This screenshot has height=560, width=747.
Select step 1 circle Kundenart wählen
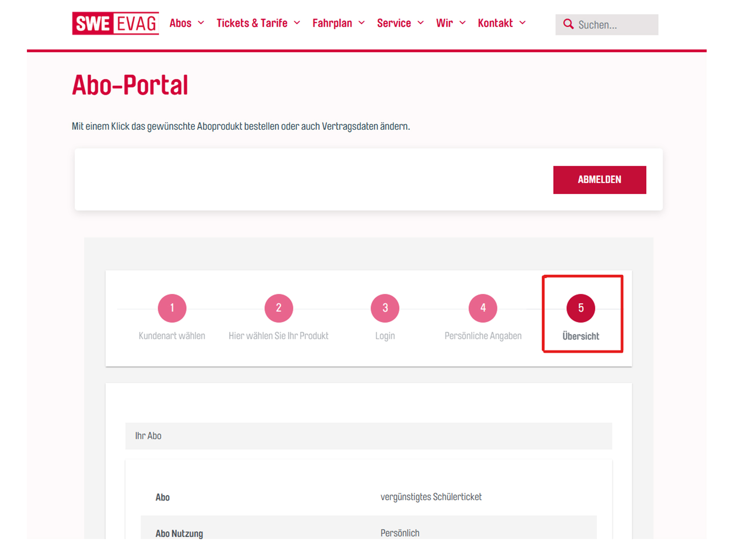pyautogui.click(x=172, y=308)
